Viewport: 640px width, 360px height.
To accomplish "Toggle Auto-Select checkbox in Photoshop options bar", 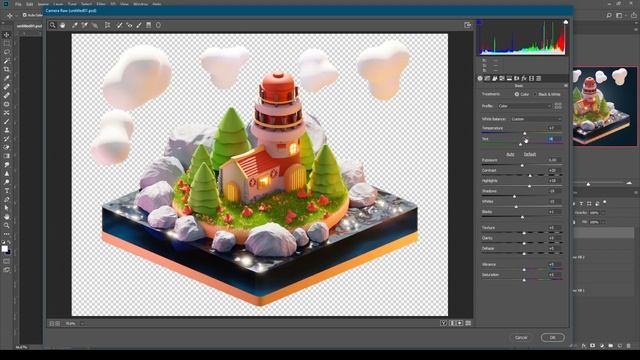I will click(24, 15).
